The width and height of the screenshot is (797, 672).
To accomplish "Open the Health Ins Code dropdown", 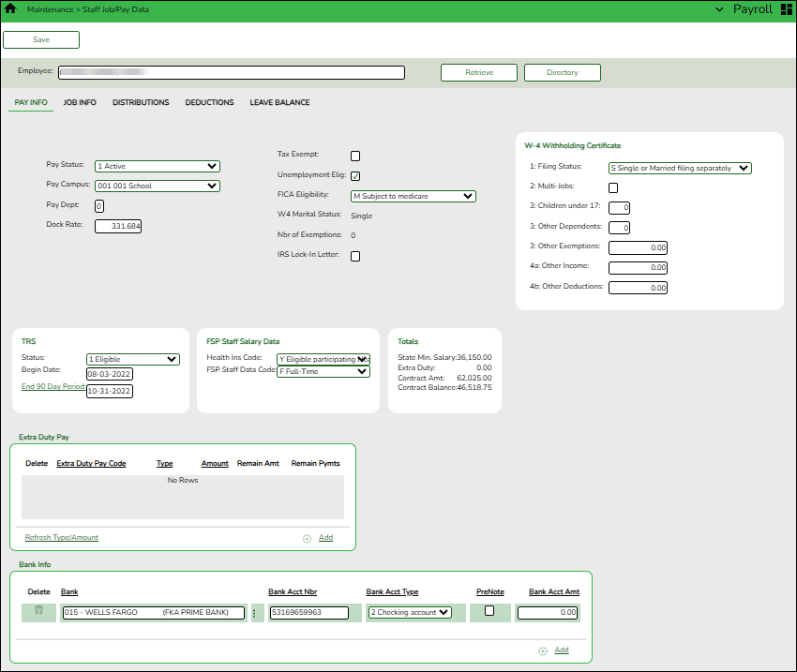I will 323,359.
